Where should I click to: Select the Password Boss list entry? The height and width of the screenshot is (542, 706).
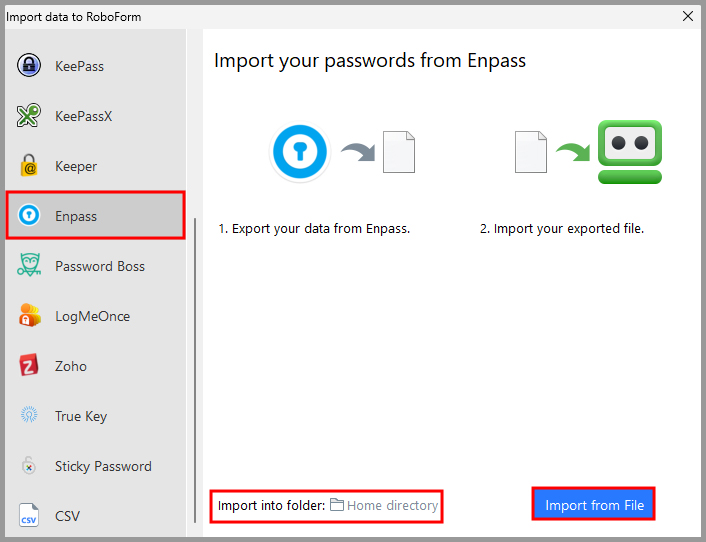coord(100,266)
